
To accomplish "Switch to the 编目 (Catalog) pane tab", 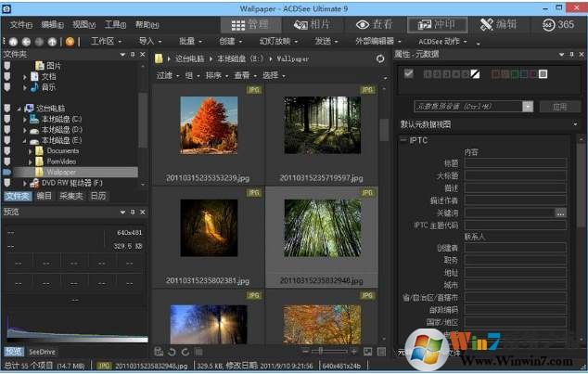I will (x=44, y=196).
